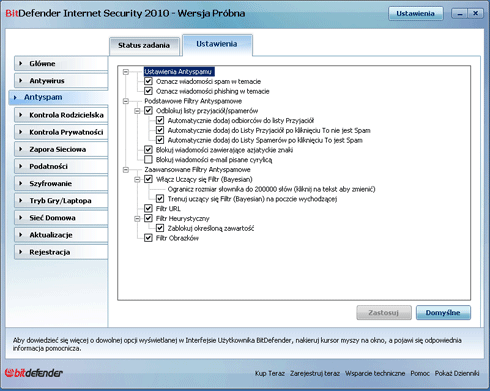Screen dimensions: 490x391
Task: Click Ogranicz rozmiar słownika do 200000 słów text
Action: 271,189
